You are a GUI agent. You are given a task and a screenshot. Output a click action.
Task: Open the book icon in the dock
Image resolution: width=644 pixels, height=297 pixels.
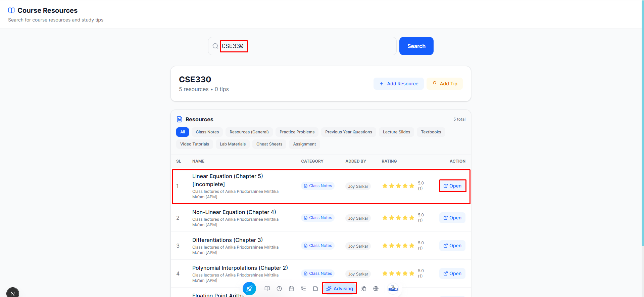coord(267,289)
